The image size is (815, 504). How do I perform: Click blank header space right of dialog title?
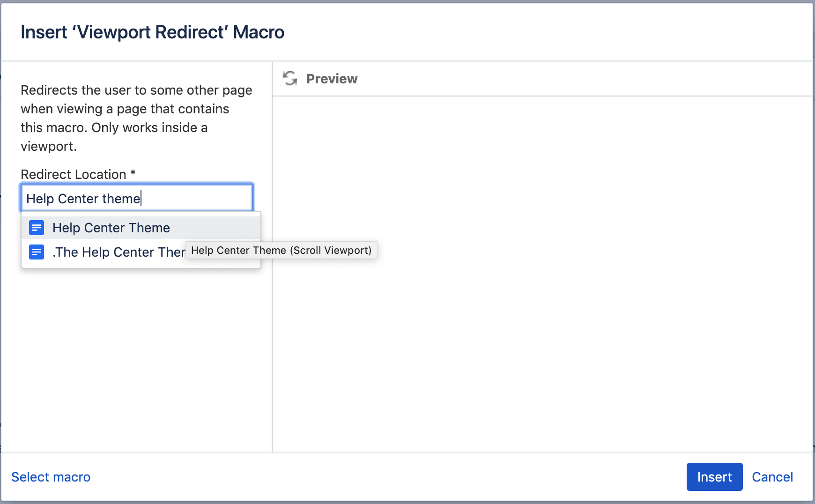(x=539, y=32)
